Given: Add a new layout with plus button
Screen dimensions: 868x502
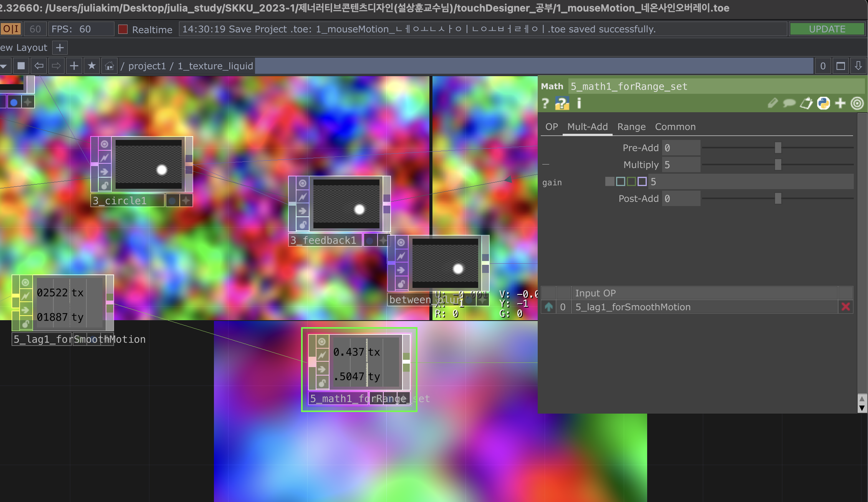Looking at the screenshot, I should click(60, 48).
